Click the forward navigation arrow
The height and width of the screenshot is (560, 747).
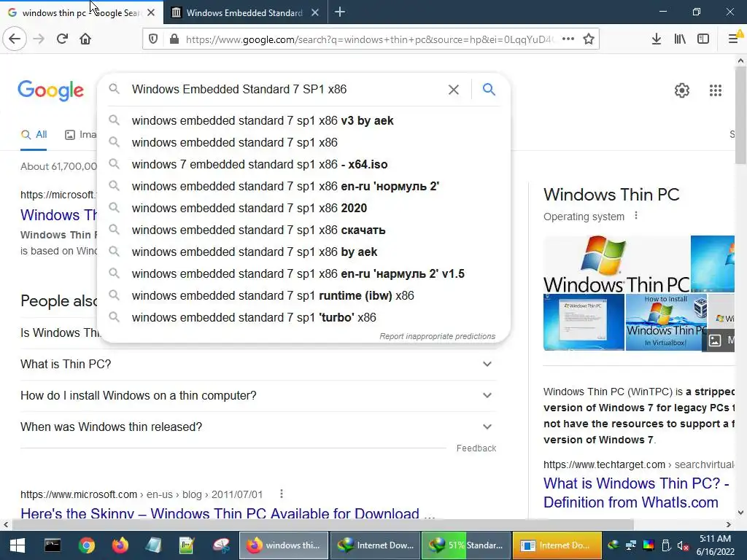click(x=39, y=39)
